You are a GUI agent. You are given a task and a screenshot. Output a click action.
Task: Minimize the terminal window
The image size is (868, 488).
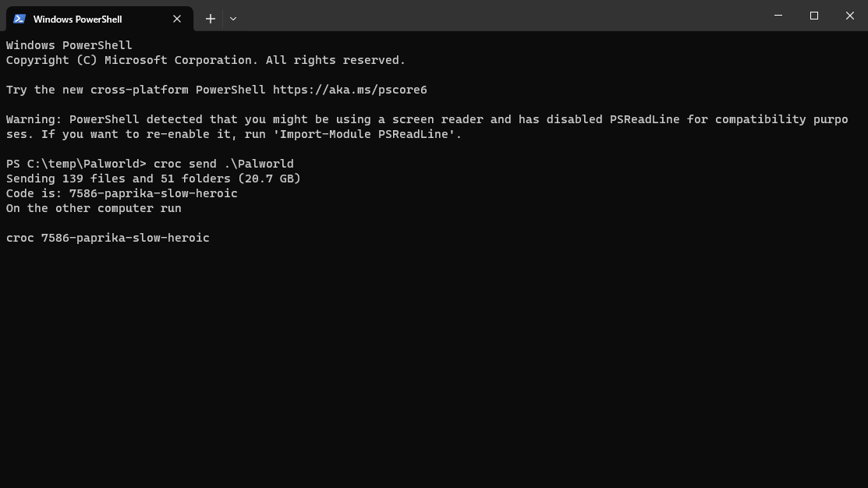(x=778, y=16)
